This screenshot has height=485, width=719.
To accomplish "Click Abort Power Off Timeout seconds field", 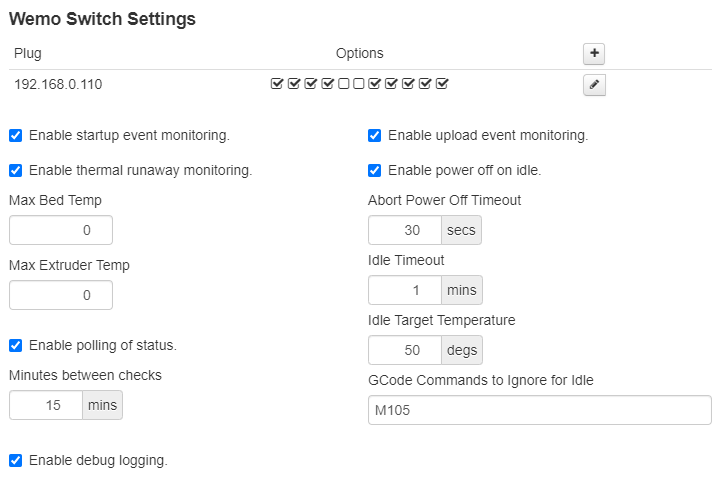I will point(405,230).
